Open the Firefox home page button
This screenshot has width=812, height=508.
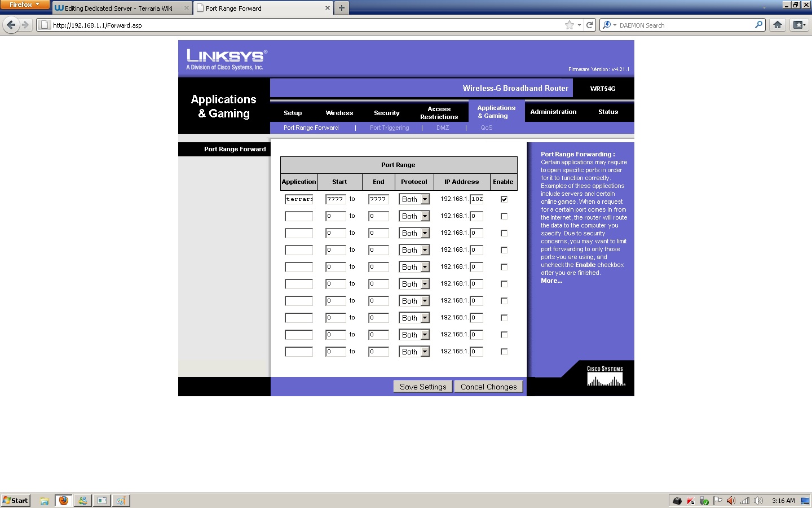coord(778,25)
